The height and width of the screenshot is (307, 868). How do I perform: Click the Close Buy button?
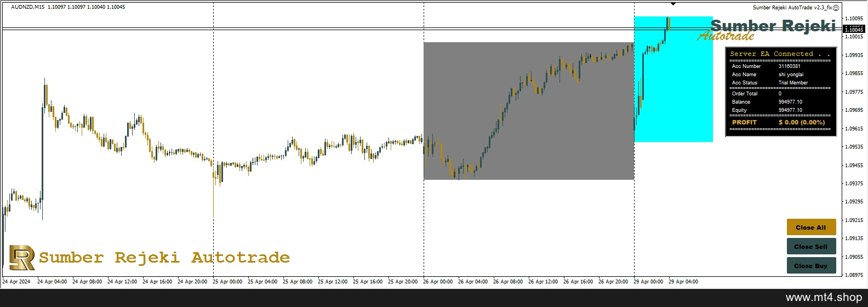[x=811, y=266]
